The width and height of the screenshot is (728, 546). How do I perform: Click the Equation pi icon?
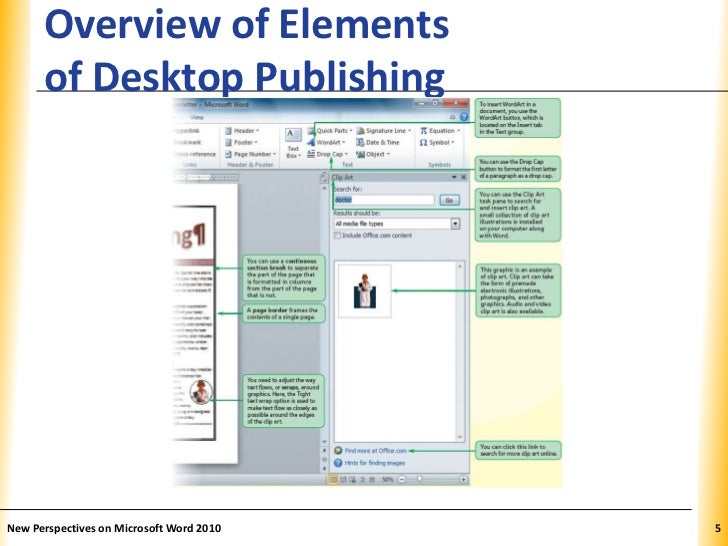point(423,131)
